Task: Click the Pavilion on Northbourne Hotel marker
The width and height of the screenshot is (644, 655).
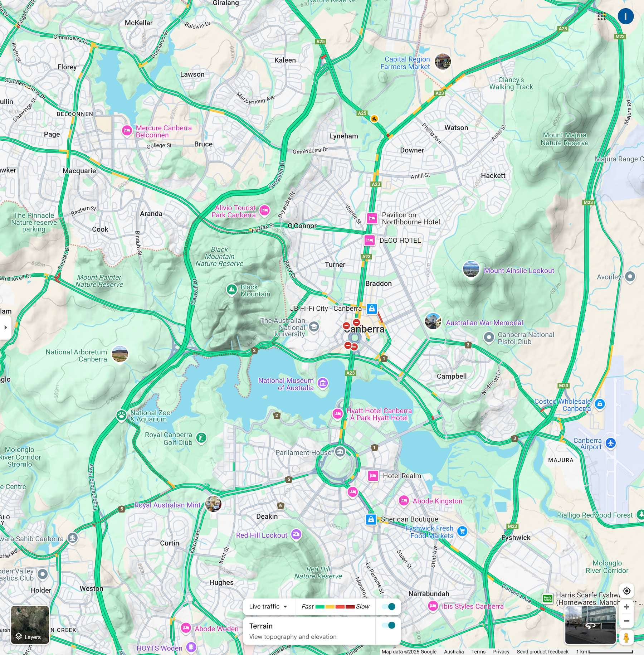Action: click(x=372, y=218)
